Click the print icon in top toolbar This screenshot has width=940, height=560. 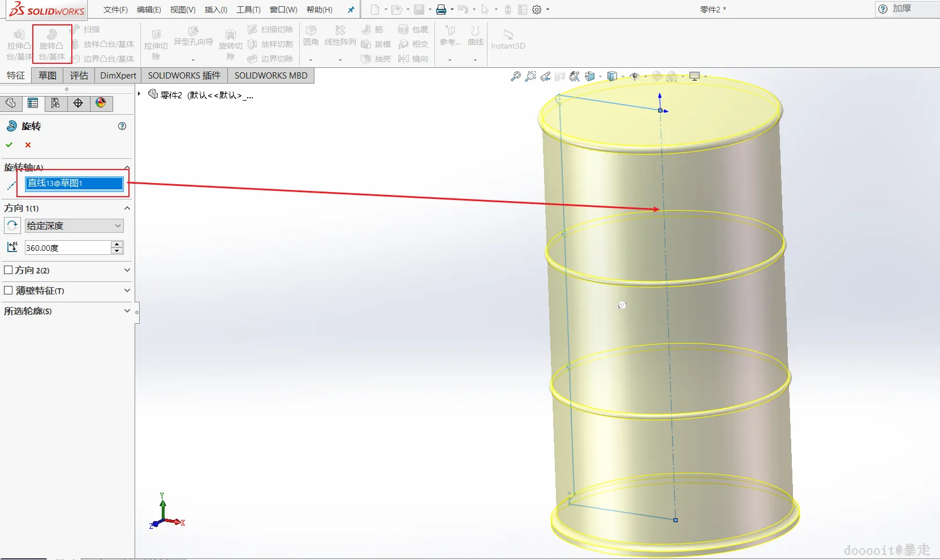(441, 10)
